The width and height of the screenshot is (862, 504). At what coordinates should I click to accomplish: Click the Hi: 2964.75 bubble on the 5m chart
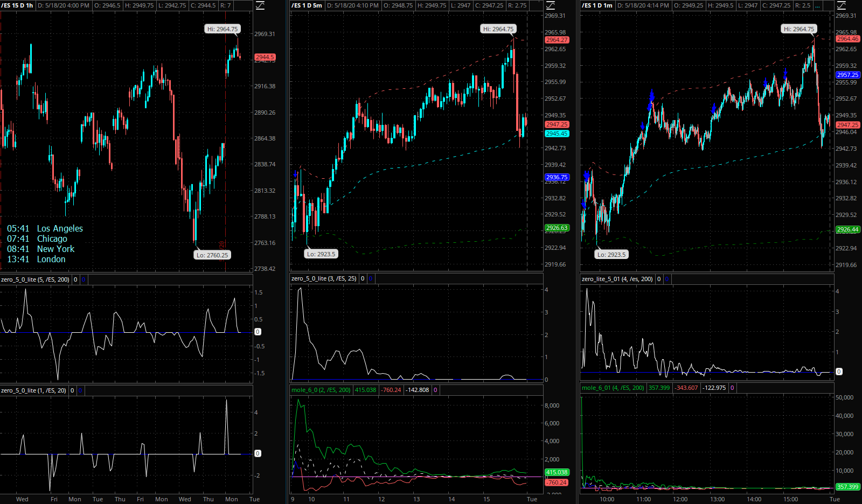coord(498,29)
